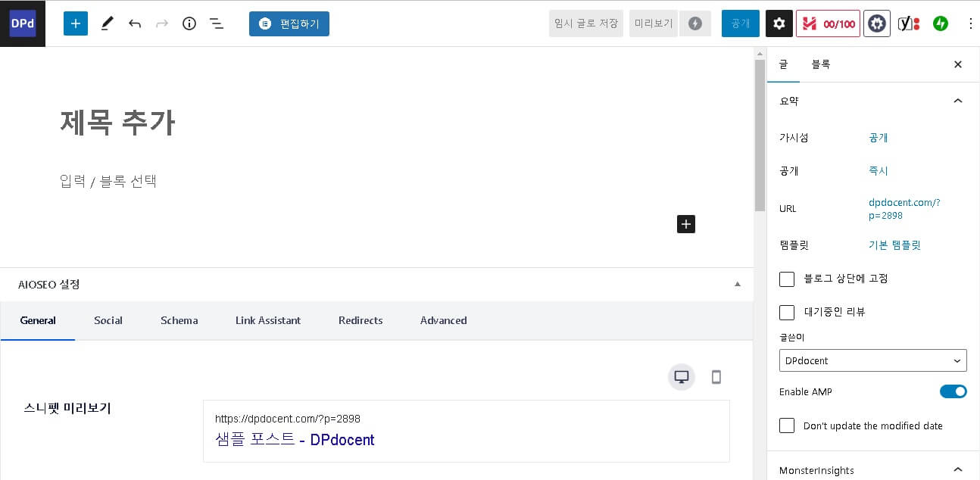
Task: Click the 스니펫 미리보기 label
Action: pyautogui.click(x=67, y=408)
